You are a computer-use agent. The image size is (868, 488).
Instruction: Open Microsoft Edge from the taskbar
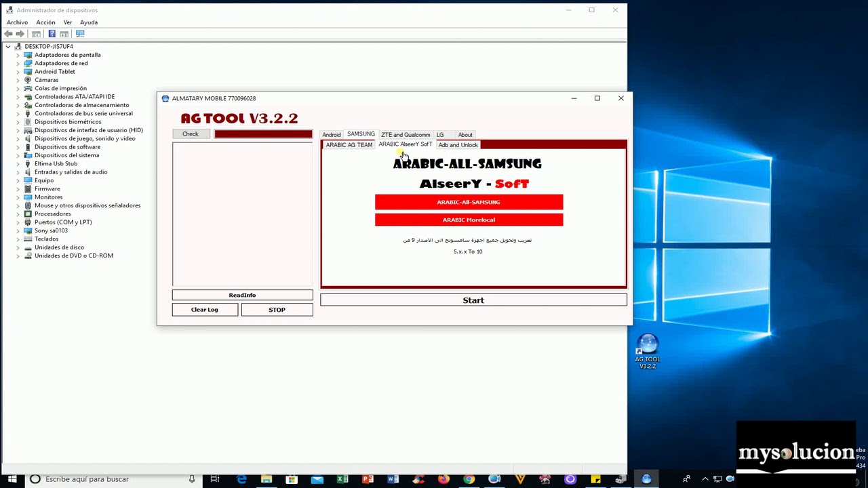[241, 479]
